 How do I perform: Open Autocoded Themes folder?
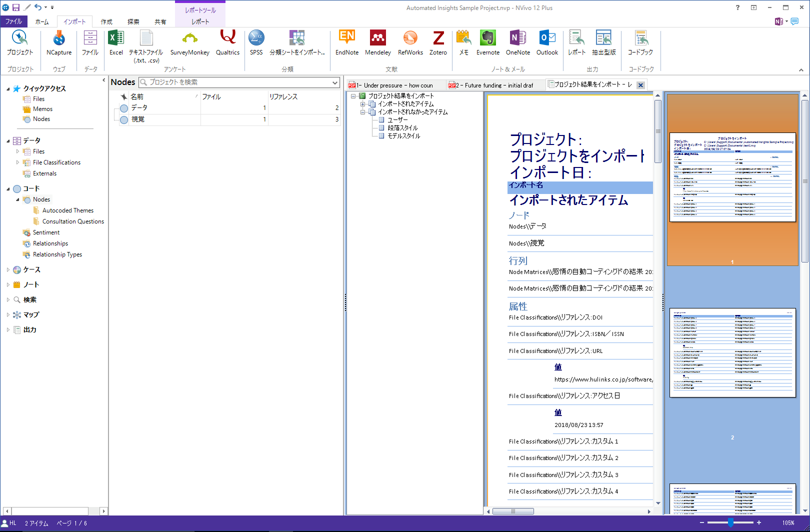pos(67,210)
